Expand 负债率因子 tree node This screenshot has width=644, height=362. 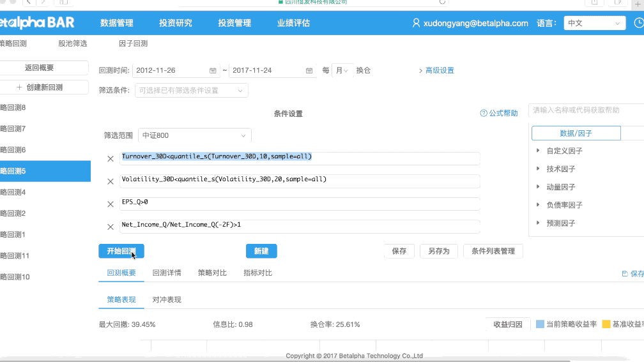click(x=538, y=205)
